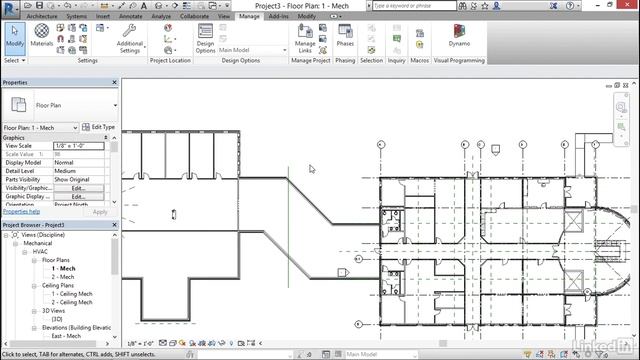Open the Architecture ribbon tab

[x=42, y=16]
